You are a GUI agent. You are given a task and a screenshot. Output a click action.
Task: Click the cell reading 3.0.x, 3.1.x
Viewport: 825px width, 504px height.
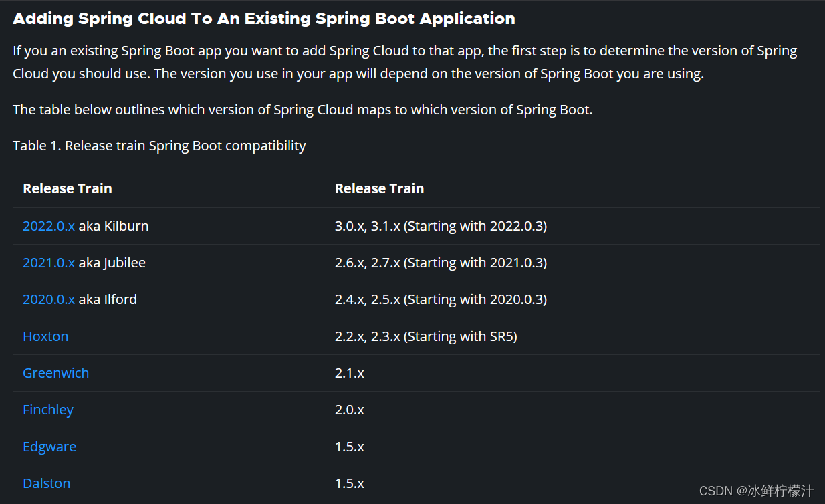tap(441, 226)
